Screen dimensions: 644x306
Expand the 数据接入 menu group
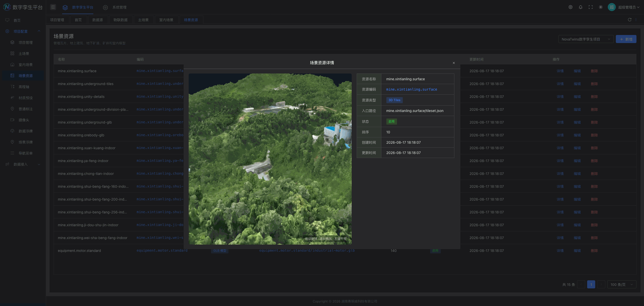pos(23,164)
